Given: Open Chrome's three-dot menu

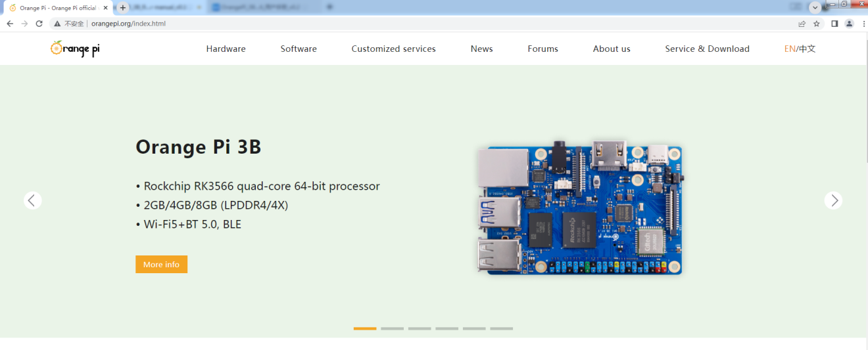Looking at the screenshot, I should 863,24.
